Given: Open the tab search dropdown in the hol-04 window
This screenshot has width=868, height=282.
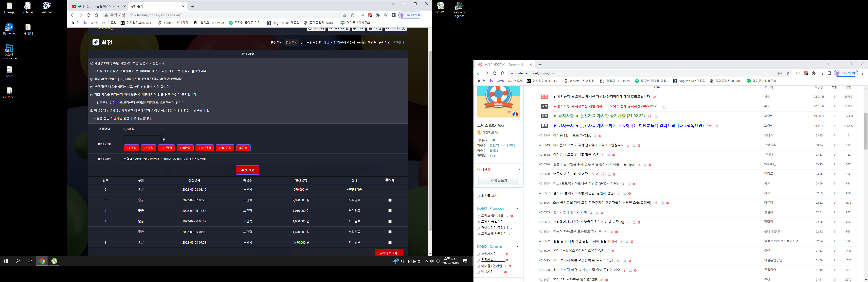Looking at the screenshot, I should pos(393,4).
